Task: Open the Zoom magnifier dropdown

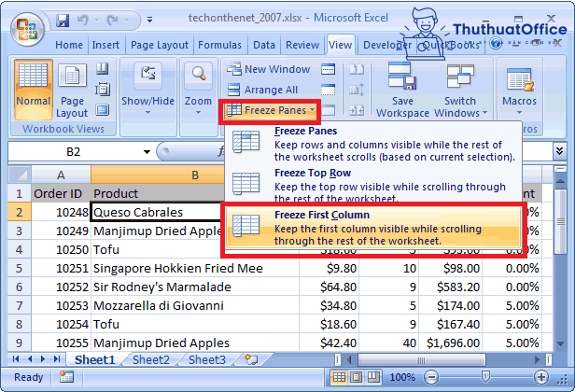Action: click(x=198, y=89)
